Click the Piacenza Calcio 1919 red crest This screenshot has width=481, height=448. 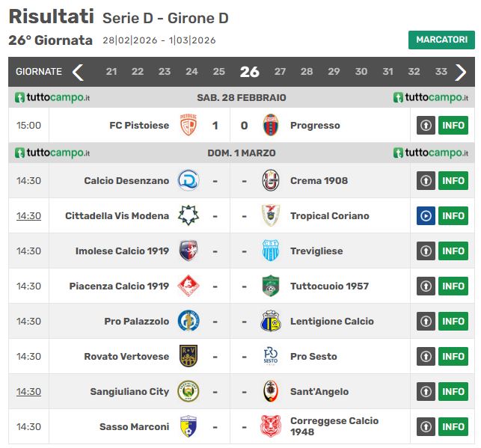[x=189, y=286]
